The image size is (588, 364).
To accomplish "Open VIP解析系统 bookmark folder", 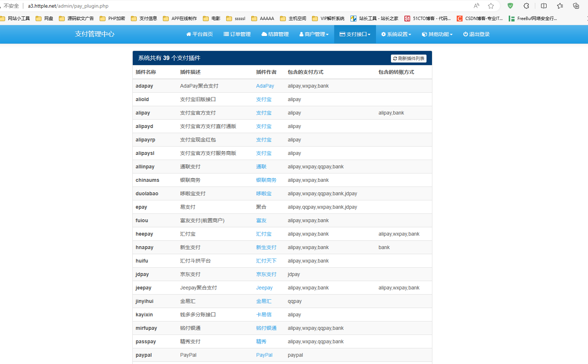I will tap(328, 19).
